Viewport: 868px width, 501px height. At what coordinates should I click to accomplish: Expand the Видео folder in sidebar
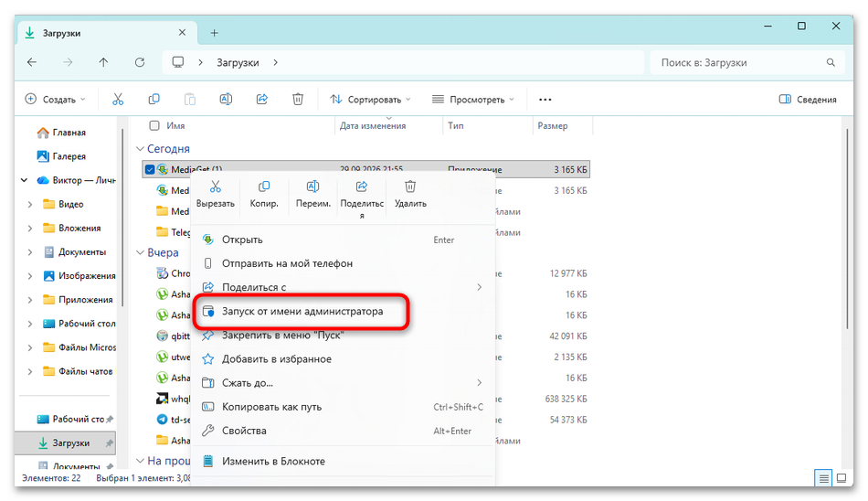pyautogui.click(x=30, y=205)
